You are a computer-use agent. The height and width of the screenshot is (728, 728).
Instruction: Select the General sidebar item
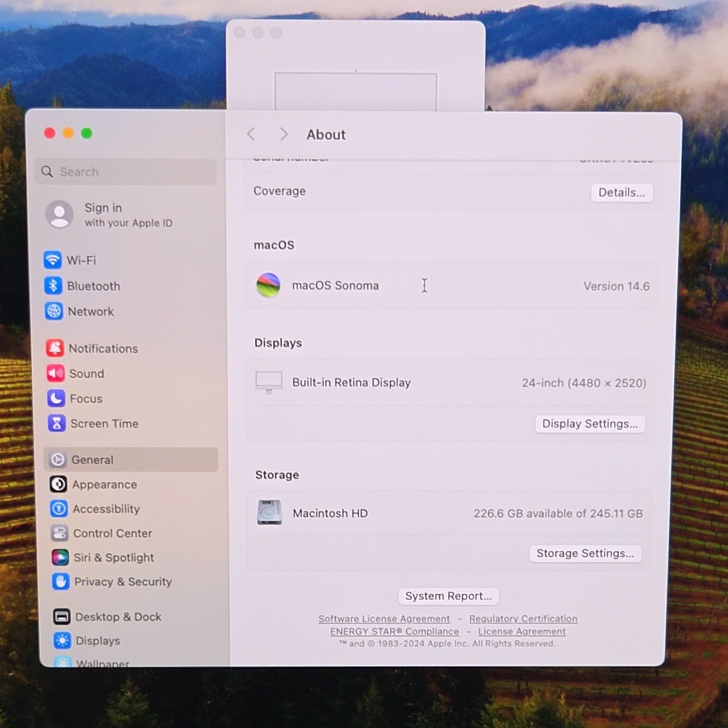131,459
